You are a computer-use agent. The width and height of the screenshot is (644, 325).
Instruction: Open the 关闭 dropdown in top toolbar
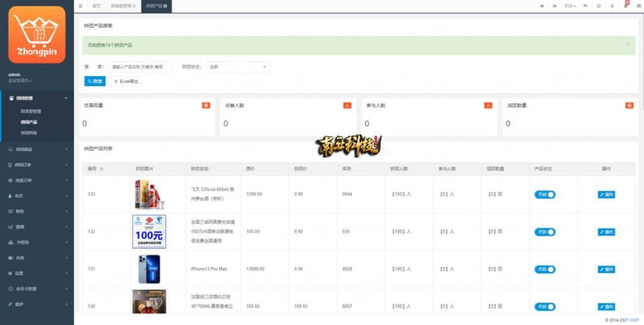(569, 6)
